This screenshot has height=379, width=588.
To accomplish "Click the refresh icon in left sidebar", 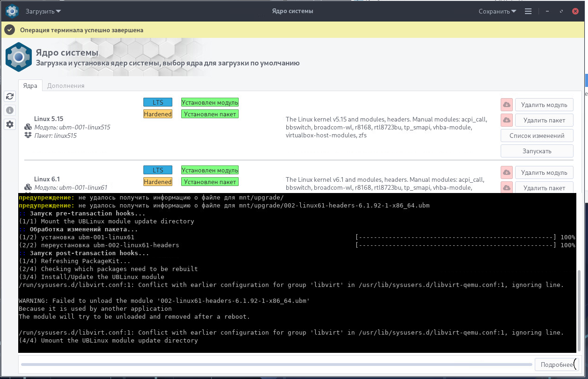I will tap(10, 96).
